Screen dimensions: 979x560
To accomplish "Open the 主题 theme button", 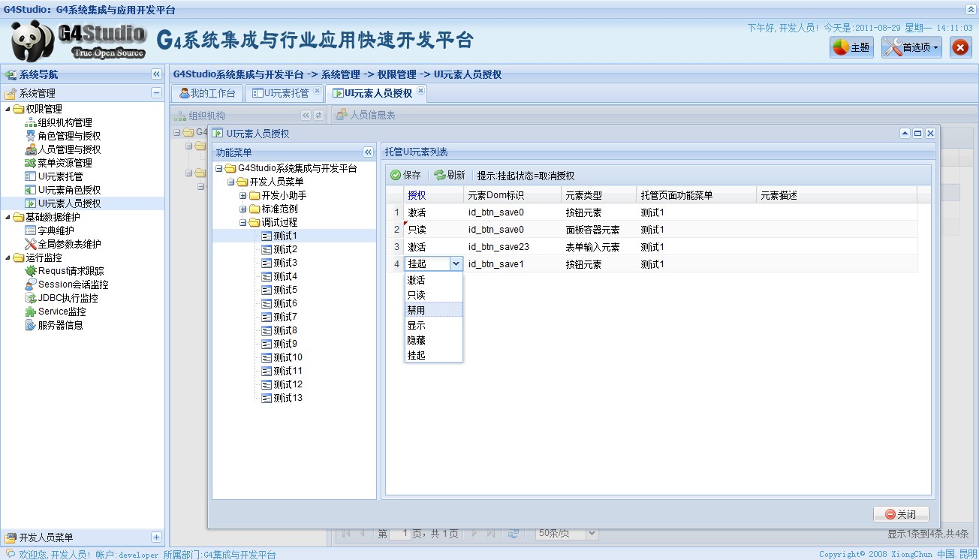I will point(851,47).
